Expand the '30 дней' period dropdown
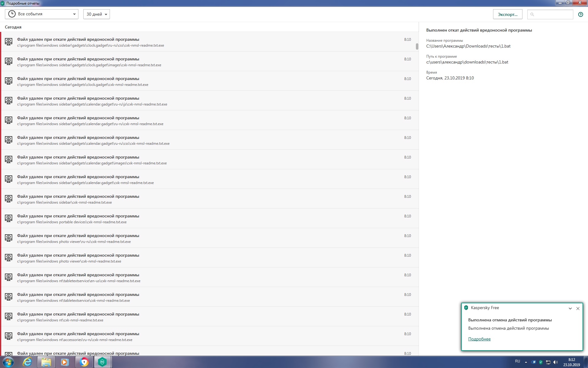588x368 pixels. [96, 14]
